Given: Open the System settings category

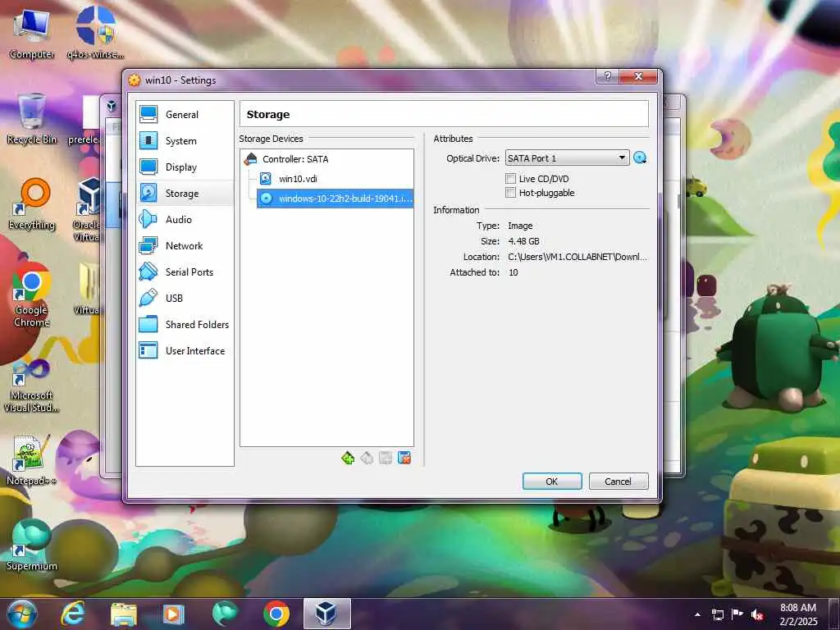Looking at the screenshot, I should [185, 140].
